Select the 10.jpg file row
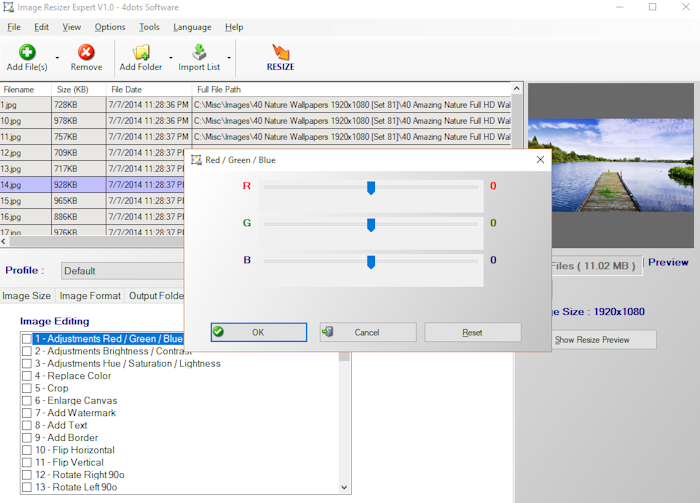The width and height of the screenshot is (700, 503). point(255,121)
